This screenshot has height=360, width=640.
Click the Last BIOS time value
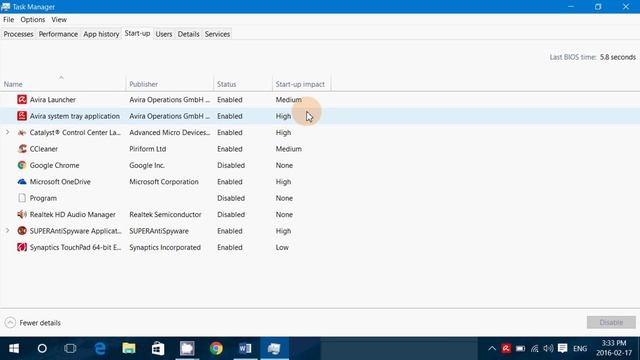[x=618, y=57]
